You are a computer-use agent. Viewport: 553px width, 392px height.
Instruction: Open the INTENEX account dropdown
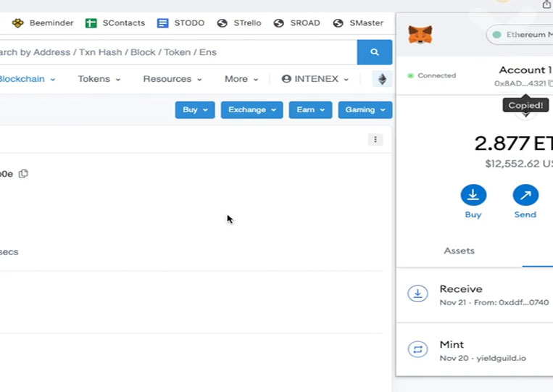(315, 79)
